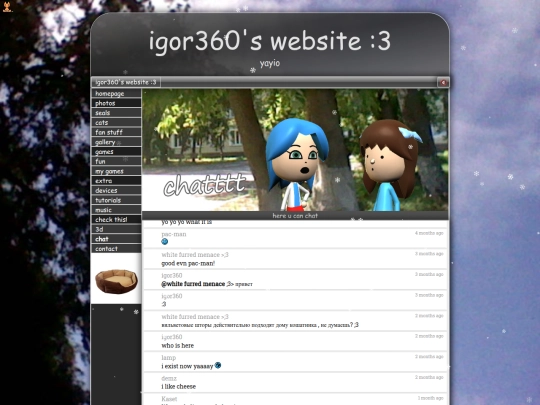The height and width of the screenshot is (405, 540).
Task: Open my games page
Action: [x=116, y=171]
